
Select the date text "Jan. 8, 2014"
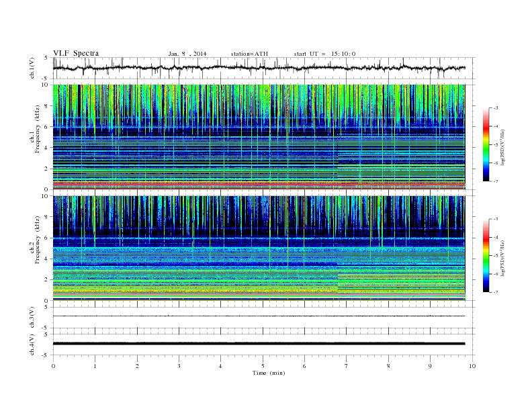click(187, 54)
